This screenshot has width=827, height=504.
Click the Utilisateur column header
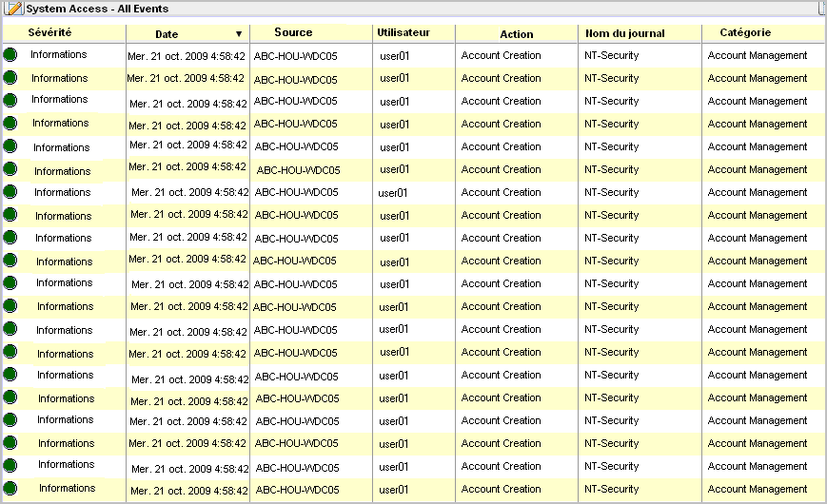click(404, 32)
